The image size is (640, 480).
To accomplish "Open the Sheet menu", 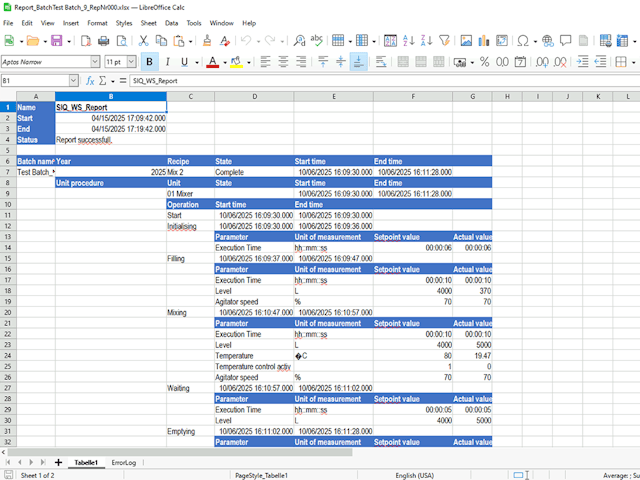I will tap(149, 23).
